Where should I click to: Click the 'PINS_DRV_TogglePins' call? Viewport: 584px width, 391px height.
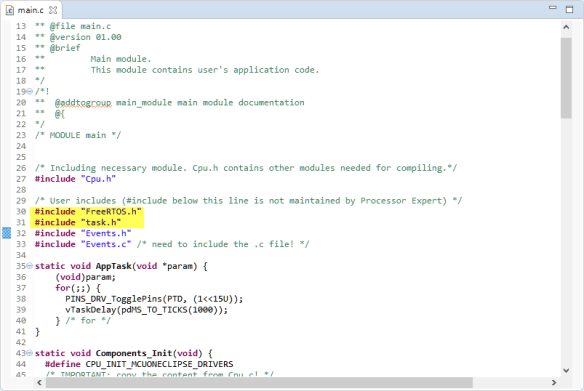click(x=115, y=299)
